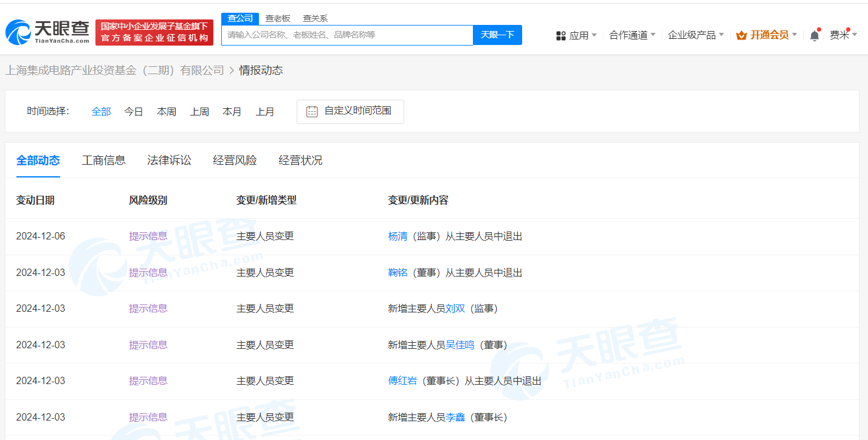
Task: Click 提示信息 in the 李鑫 row
Action: [148, 418]
